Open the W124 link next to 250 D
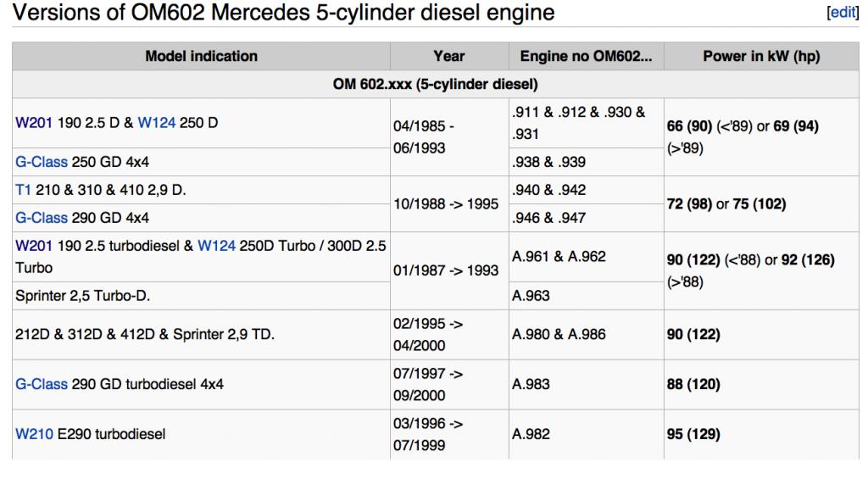This screenshot has height=479, width=868. (x=155, y=122)
